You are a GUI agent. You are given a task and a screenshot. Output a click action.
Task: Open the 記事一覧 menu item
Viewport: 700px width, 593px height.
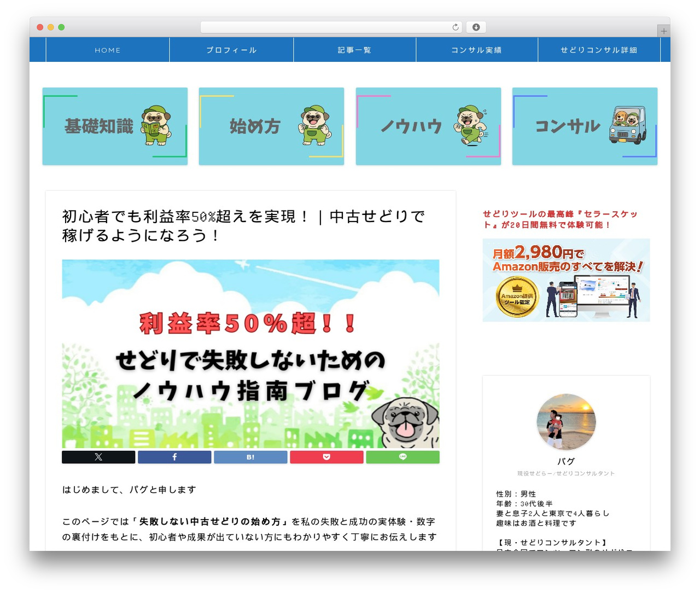(x=354, y=50)
